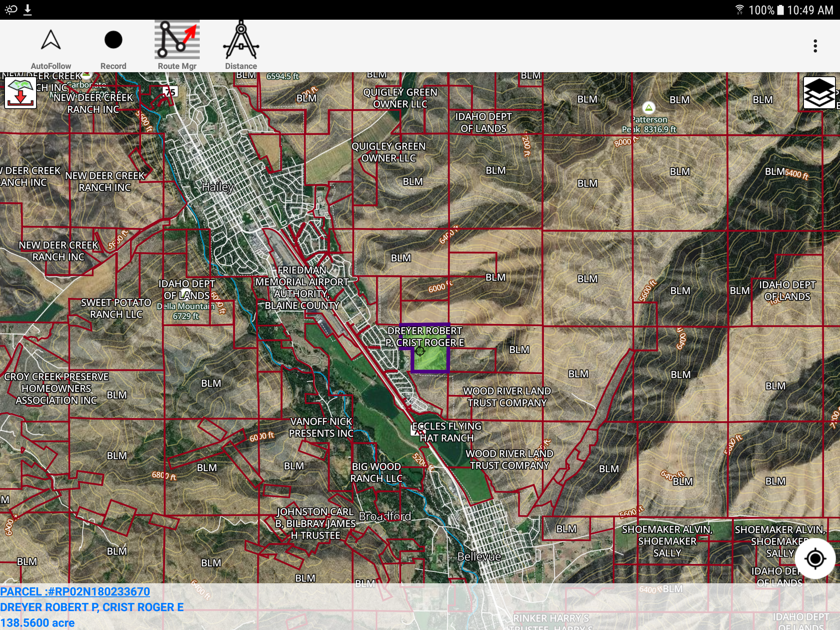
Task: Tap the Patterson Peak summit marker
Action: [648, 108]
